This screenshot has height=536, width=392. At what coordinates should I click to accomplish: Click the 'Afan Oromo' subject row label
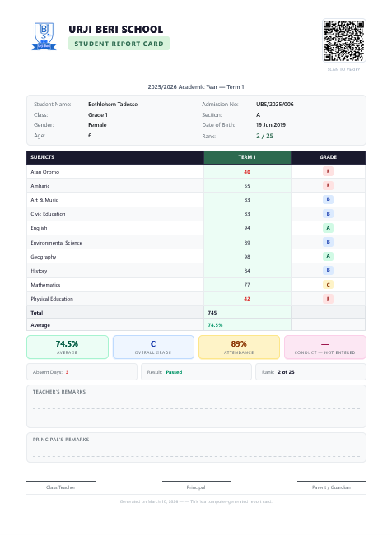(x=44, y=172)
